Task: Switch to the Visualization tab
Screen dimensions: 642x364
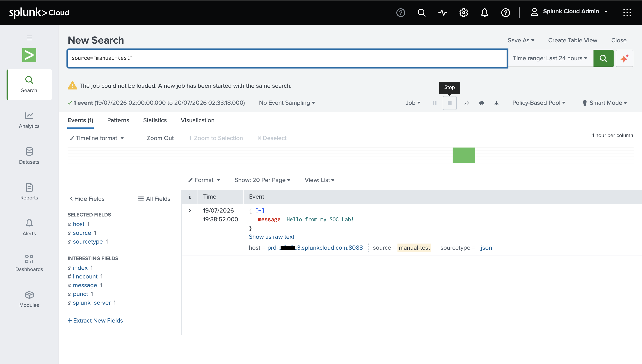Action: pyautogui.click(x=198, y=120)
